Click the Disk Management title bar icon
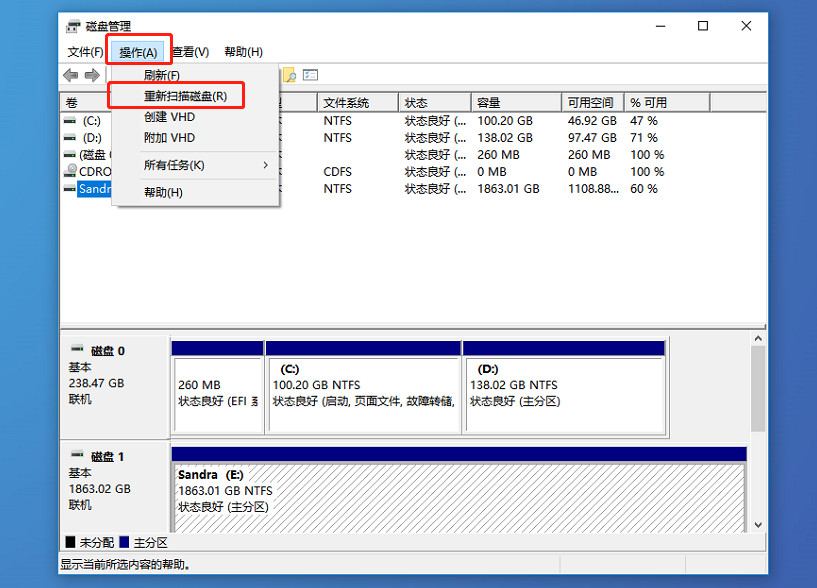This screenshot has width=817, height=588. point(74,26)
